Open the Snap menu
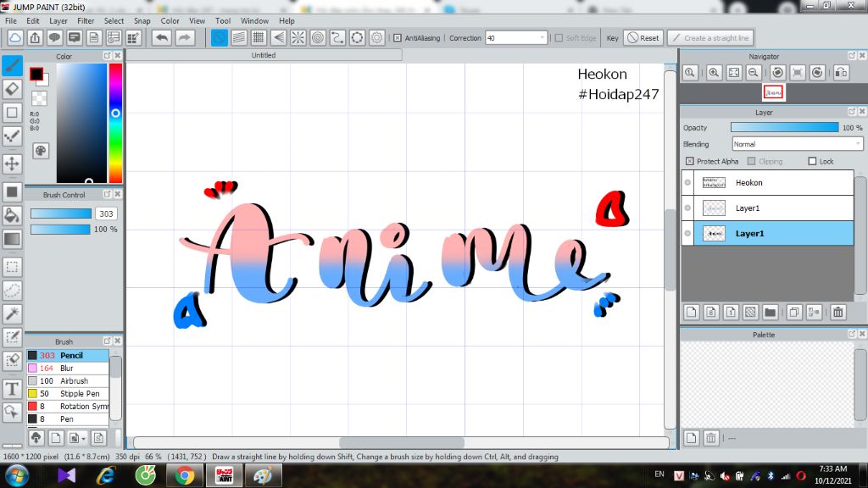868x488 pixels. tap(142, 20)
